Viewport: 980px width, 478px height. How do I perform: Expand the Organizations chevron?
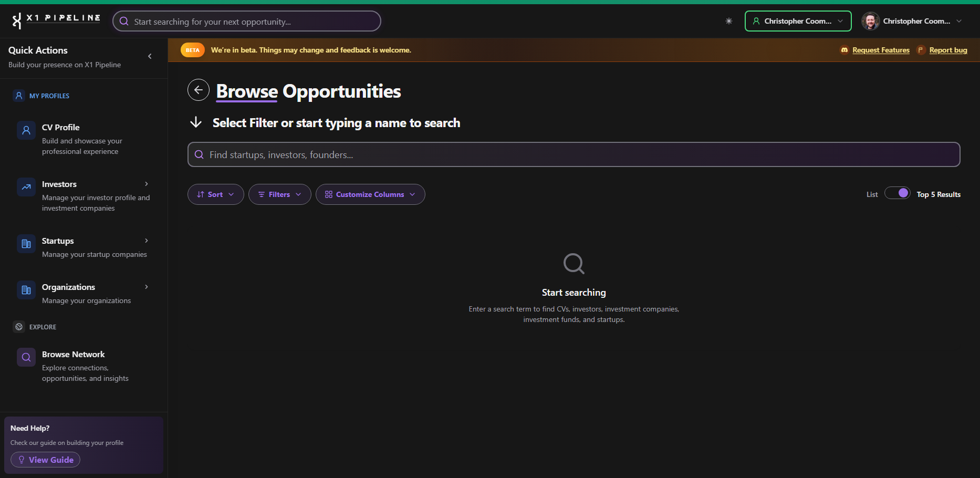(x=147, y=287)
